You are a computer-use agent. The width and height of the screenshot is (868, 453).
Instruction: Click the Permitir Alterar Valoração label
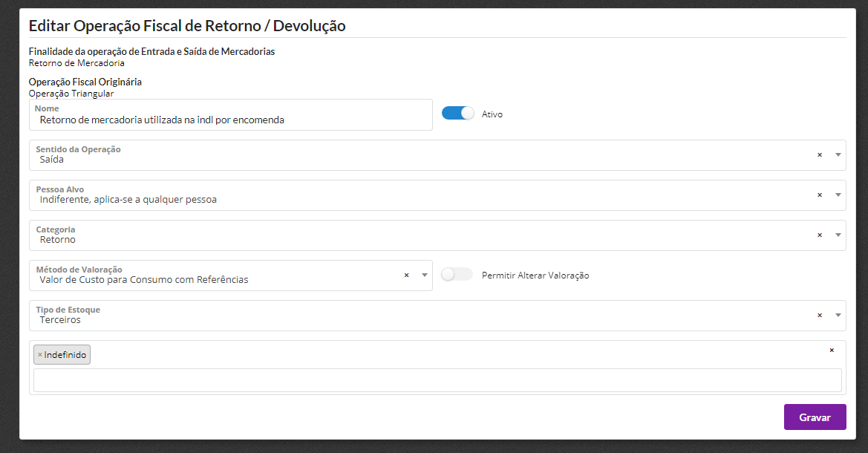tap(535, 276)
